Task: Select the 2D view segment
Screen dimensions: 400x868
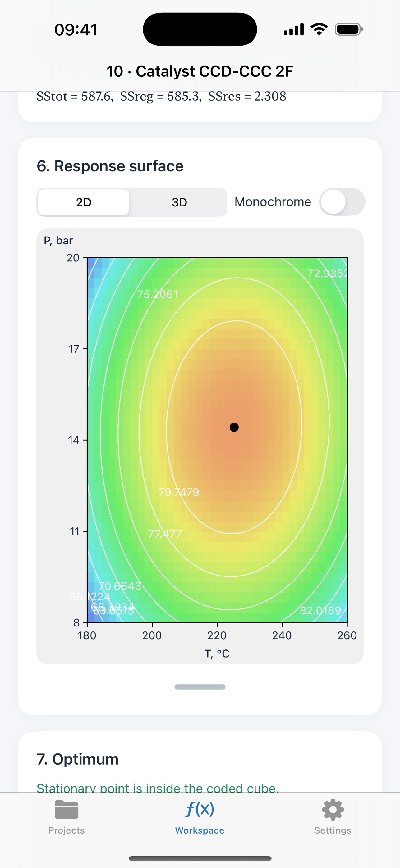Action: click(x=84, y=202)
